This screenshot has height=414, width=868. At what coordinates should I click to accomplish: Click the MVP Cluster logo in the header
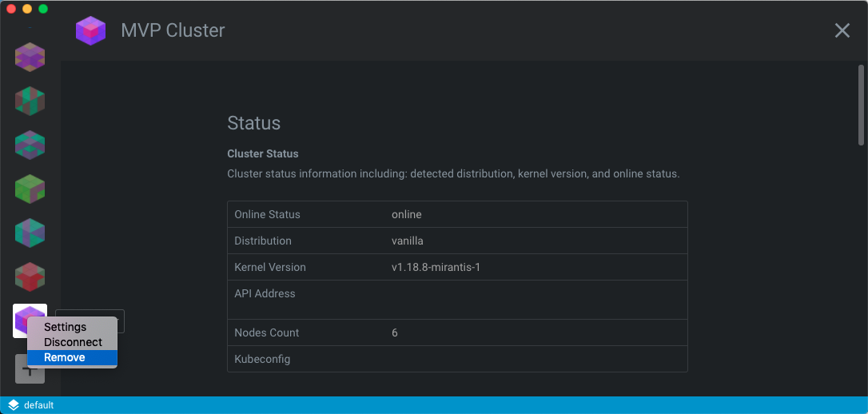pyautogui.click(x=90, y=31)
